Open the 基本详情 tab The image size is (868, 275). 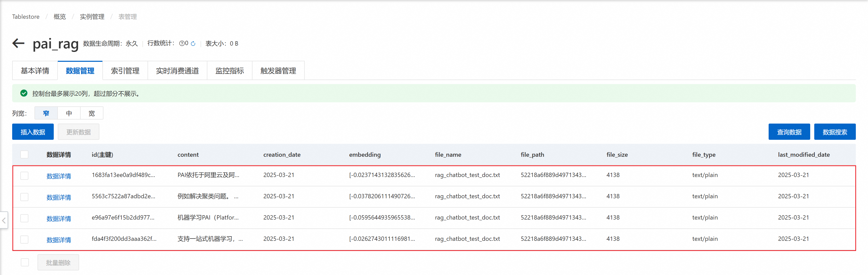pyautogui.click(x=35, y=71)
